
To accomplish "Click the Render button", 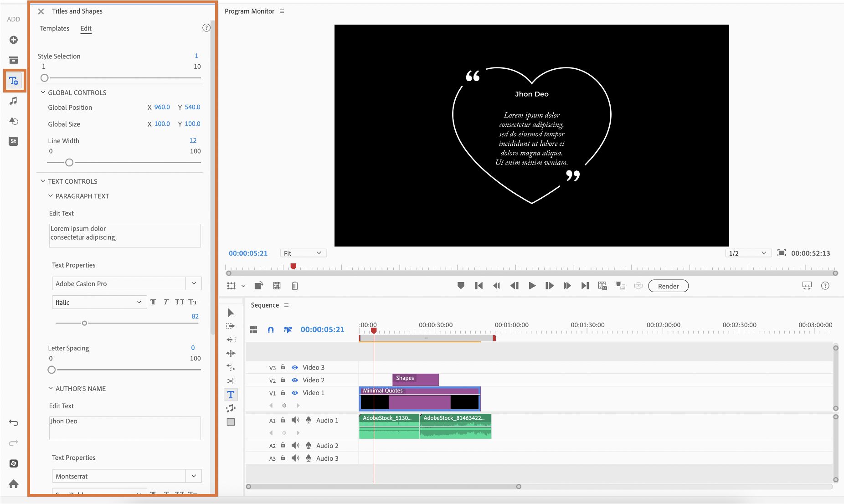I will (x=668, y=286).
